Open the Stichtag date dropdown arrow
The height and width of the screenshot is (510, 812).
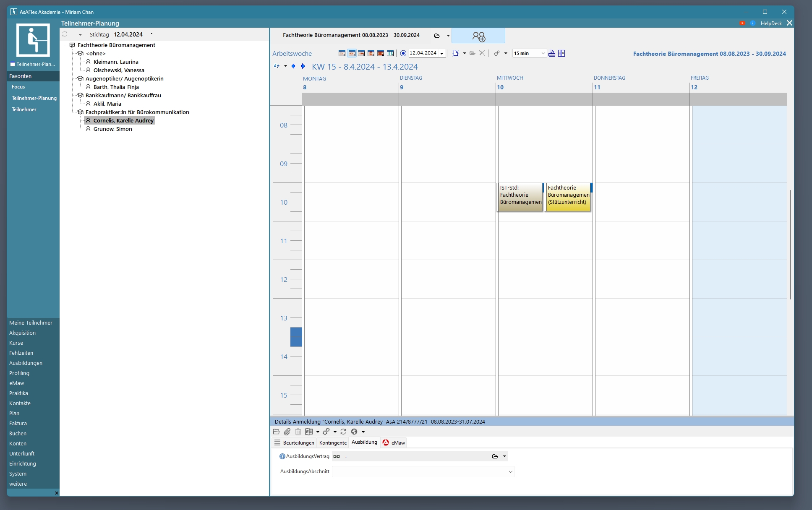[151, 34]
